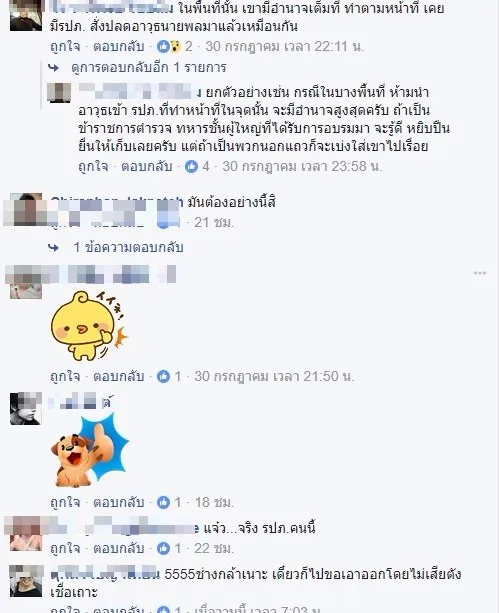499x613 pixels.
Task: Click ตอบกลับ under the dog sticker comment
Action: pos(118,502)
